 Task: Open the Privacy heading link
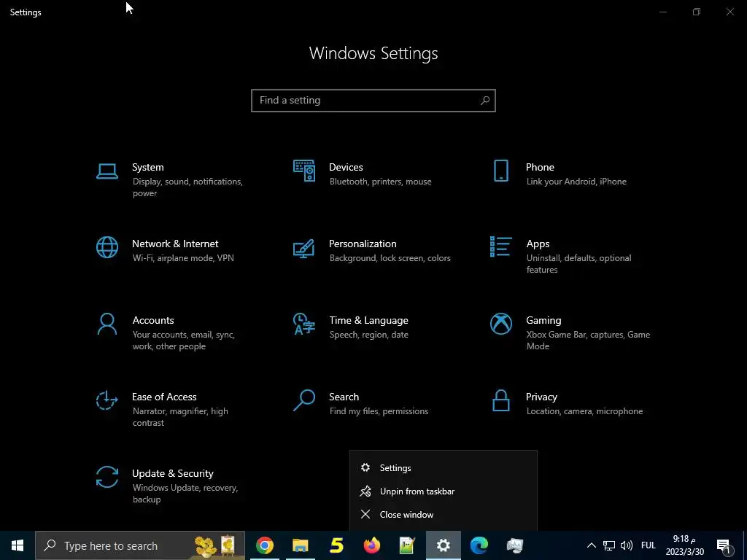[x=541, y=397]
